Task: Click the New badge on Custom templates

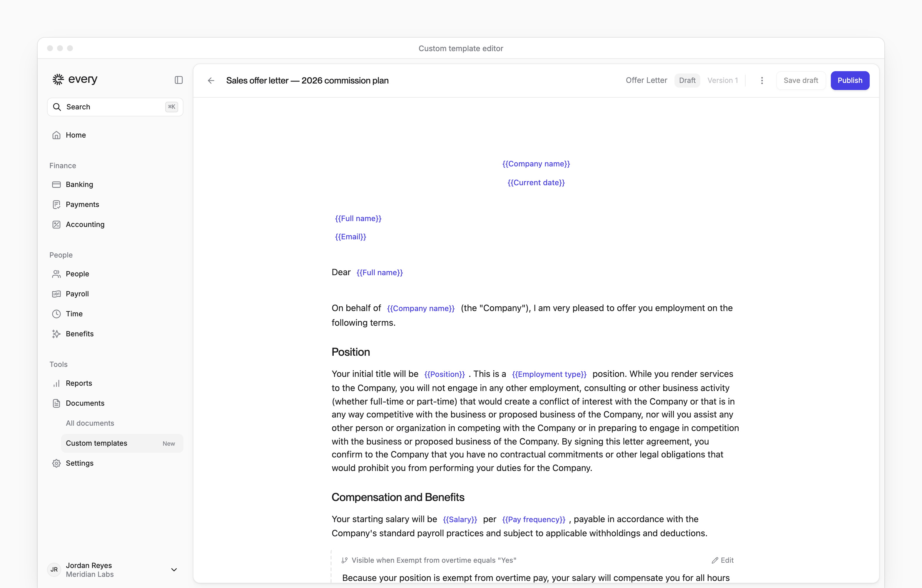Action: [x=168, y=443]
